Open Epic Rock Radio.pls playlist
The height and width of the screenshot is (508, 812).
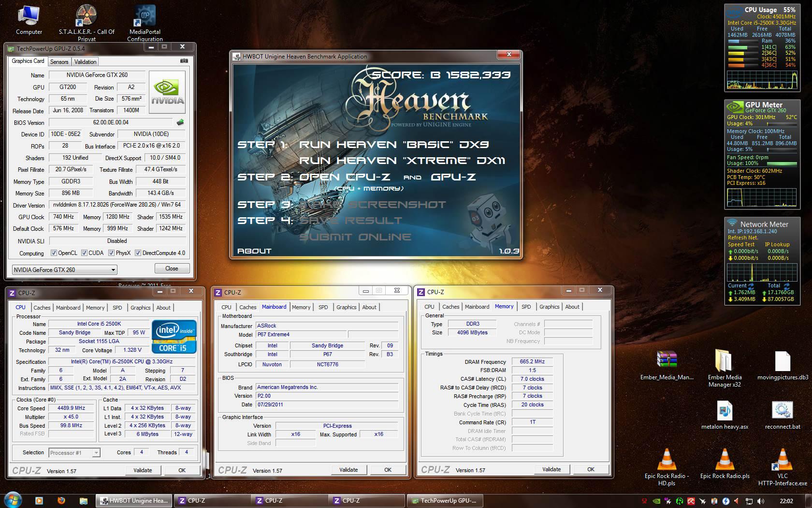tap(725, 463)
